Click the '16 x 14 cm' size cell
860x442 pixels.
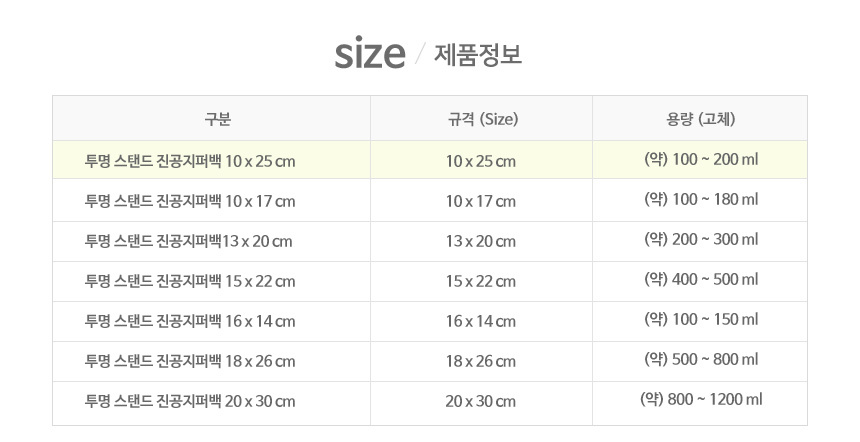(x=481, y=321)
